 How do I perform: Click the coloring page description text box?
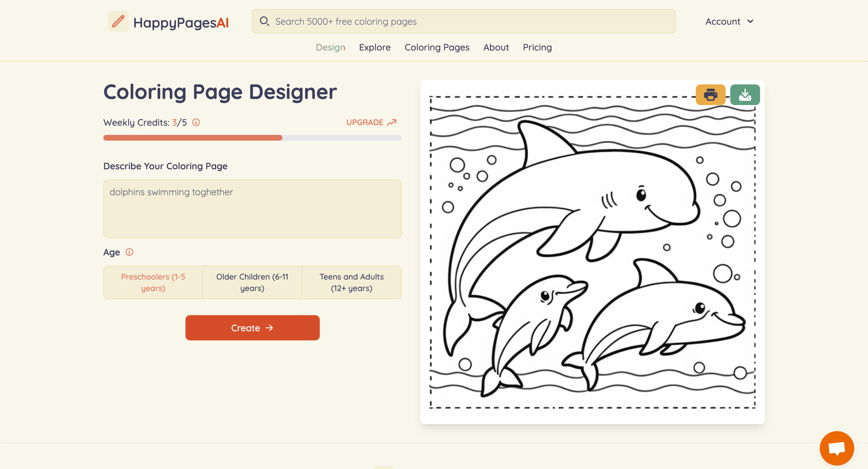point(252,209)
